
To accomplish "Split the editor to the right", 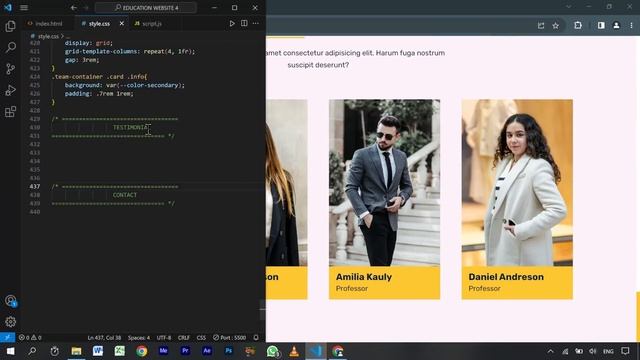I will coord(244,24).
